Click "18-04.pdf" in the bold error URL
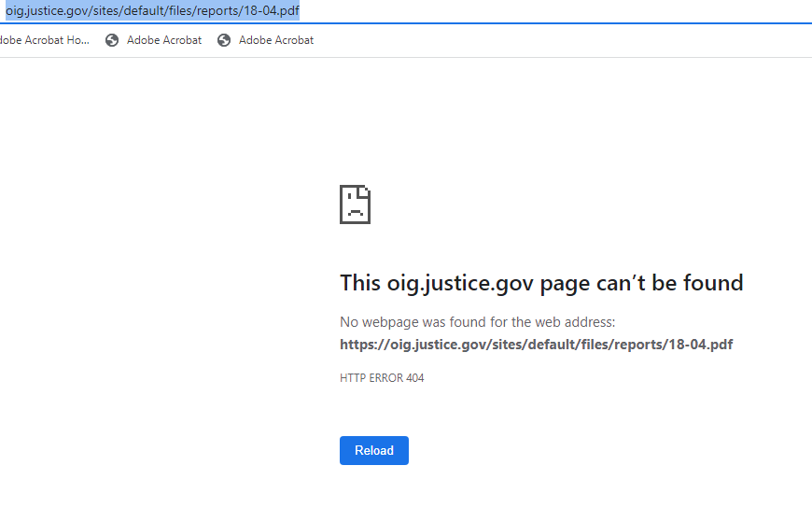This screenshot has height=522, width=812. pos(699,345)
